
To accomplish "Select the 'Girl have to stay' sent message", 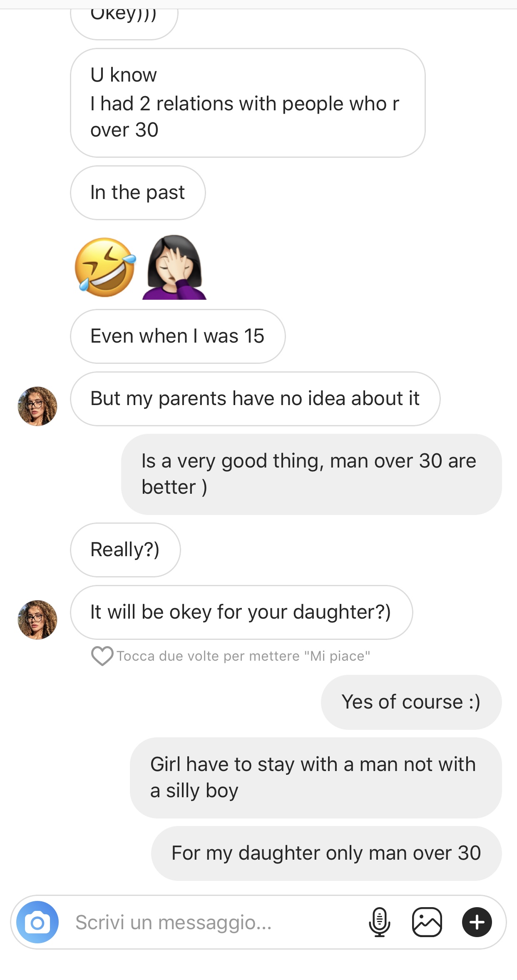I will click(x=316, y=777).
